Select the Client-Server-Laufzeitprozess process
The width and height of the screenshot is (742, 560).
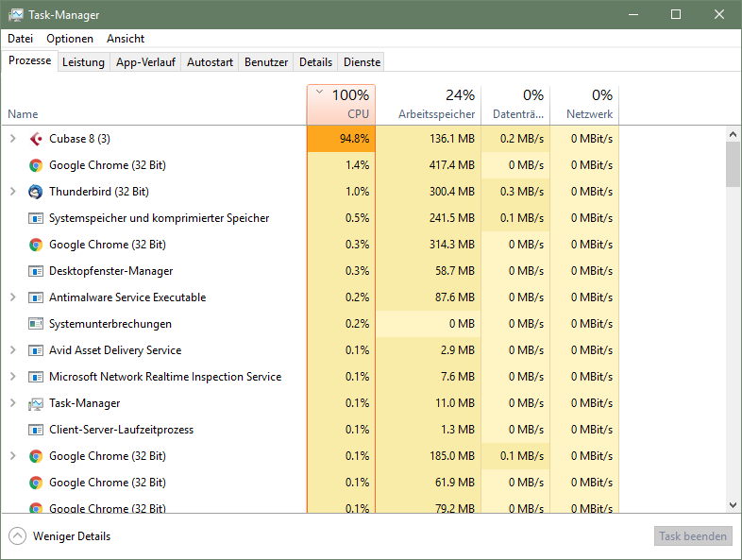(x=121, y=430)
